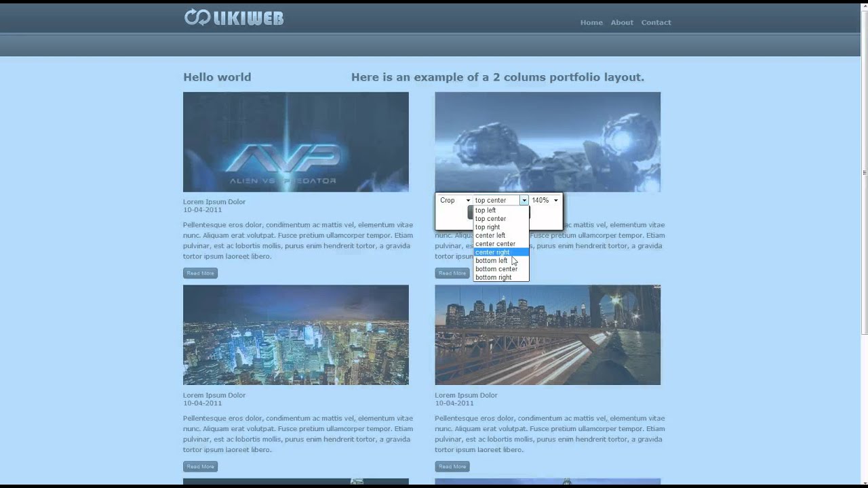Open the night city skyline thumbnail
The image size is (868, 488).
pyautogui.click(x=296, y=335)
